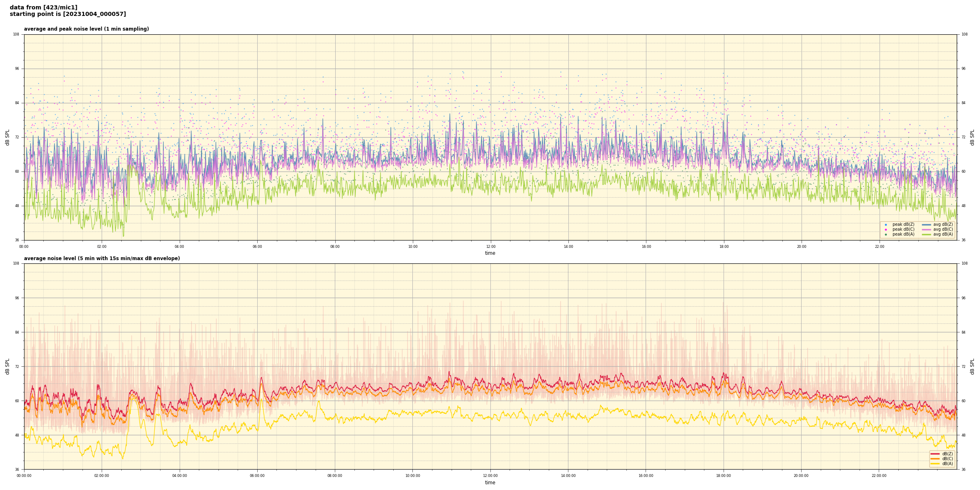
Task: Click the red dB(Z) swatch in bottom legend
Action: [935, 454]
